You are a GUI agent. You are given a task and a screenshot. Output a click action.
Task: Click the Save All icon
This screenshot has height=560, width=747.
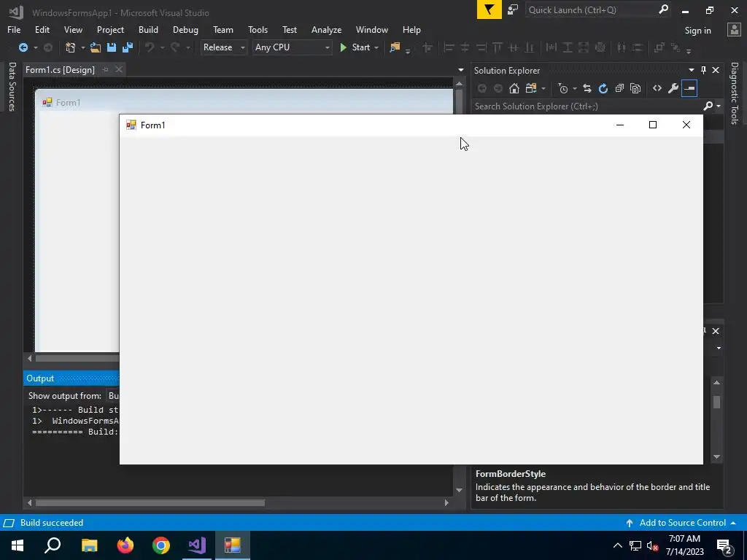128,47
